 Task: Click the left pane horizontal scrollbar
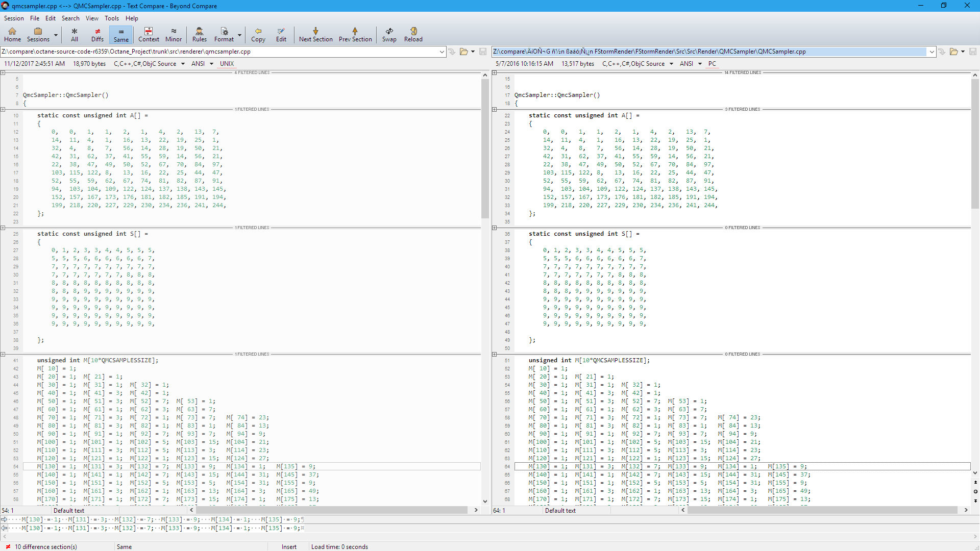pos(332,510)
